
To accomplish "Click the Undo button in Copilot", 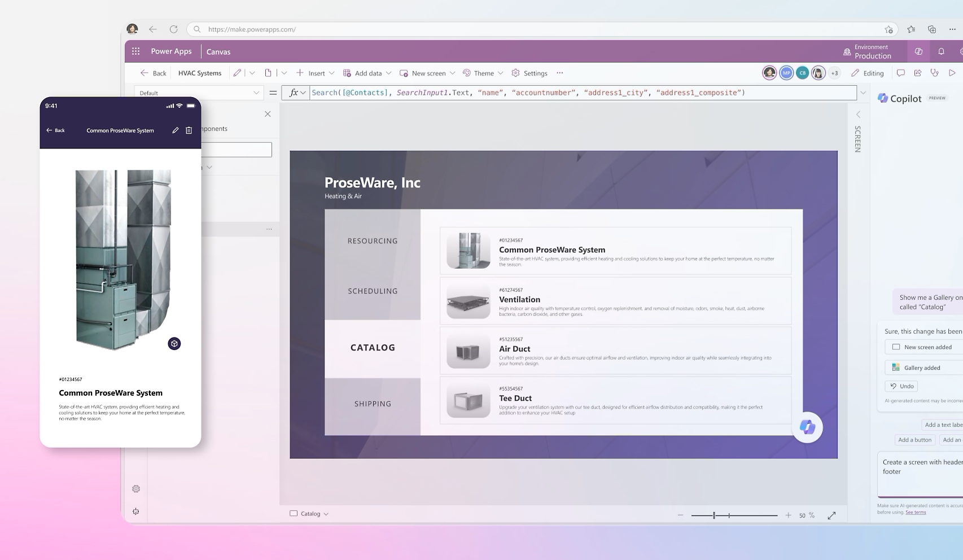I will [901, 386].
